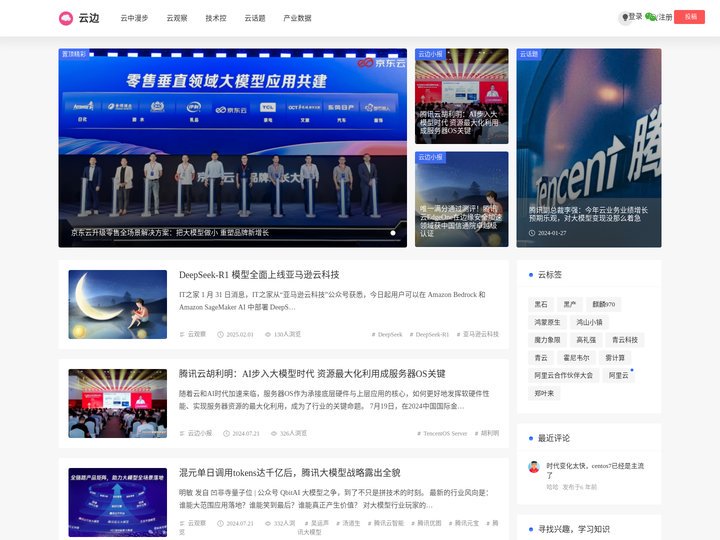Screen dimensions: 720x540
Task: Select the 麒麟970 cloud tag
Action: pos(603,304)
